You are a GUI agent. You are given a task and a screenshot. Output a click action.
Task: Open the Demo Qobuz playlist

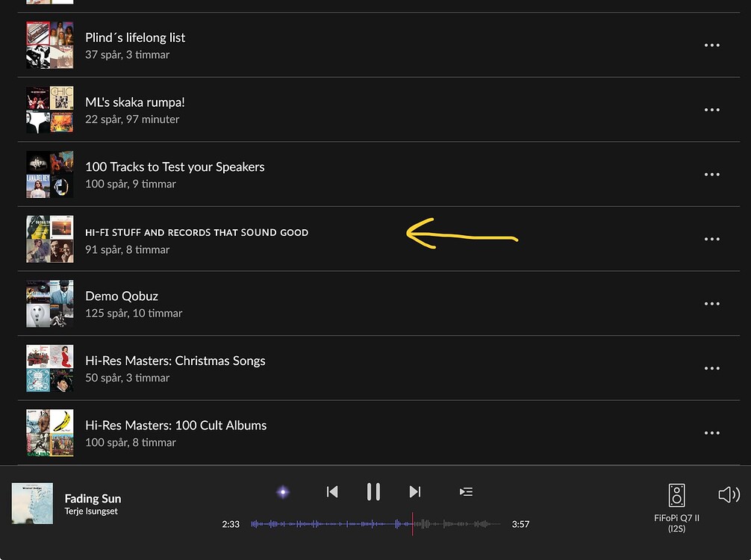click(x=122, y=296)
